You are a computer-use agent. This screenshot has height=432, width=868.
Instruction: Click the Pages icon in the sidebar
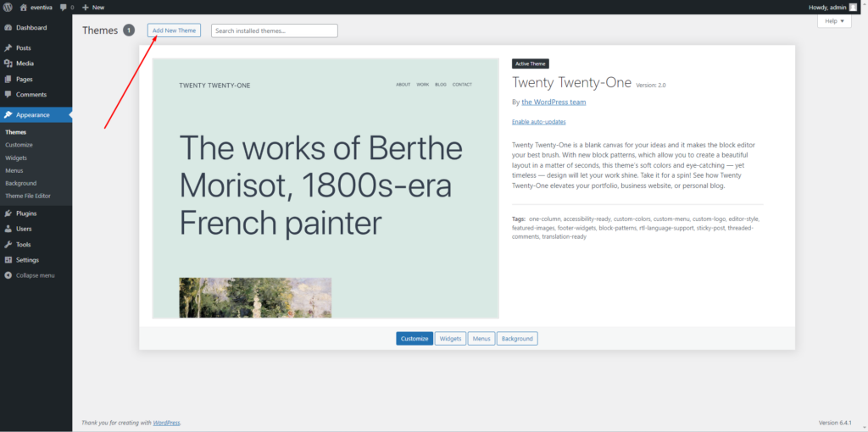click(x=8, y=79)
